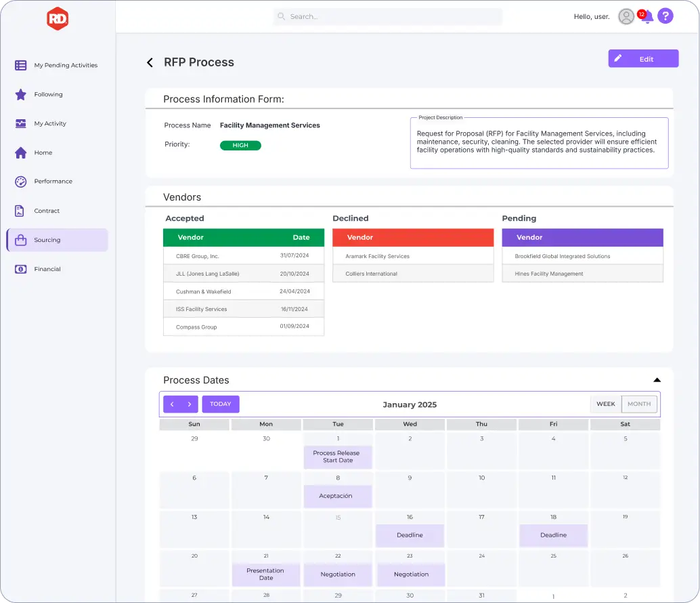Click the help question mark icon
The width and height of the screenshot is (700, 603).
coord(665,16)
